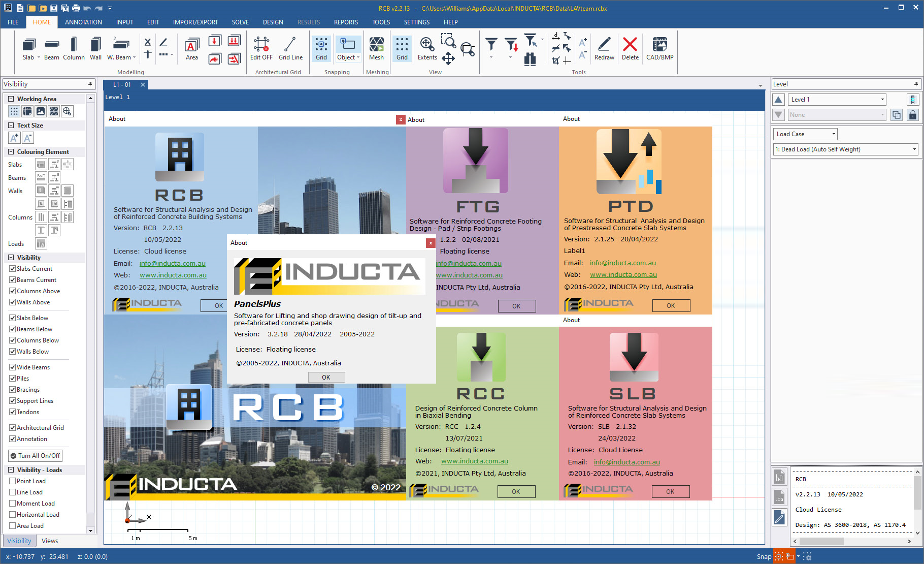Enable Moment Load visibility
This screenshot has width=924, height=564.
point(12,504)
